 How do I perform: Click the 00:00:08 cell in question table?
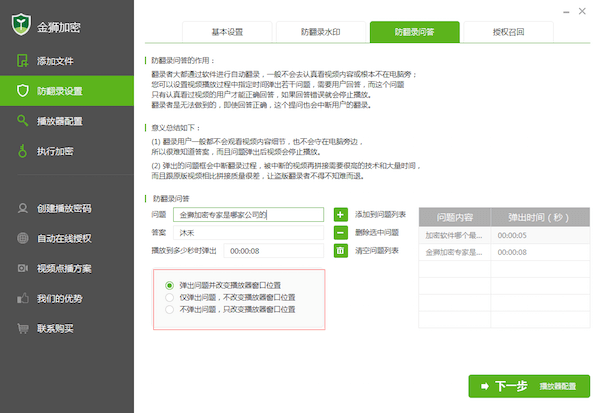coord(540,252)
